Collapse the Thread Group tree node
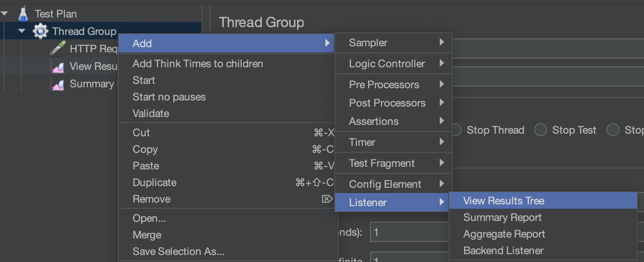644x262 pixels. click(21, 31)
